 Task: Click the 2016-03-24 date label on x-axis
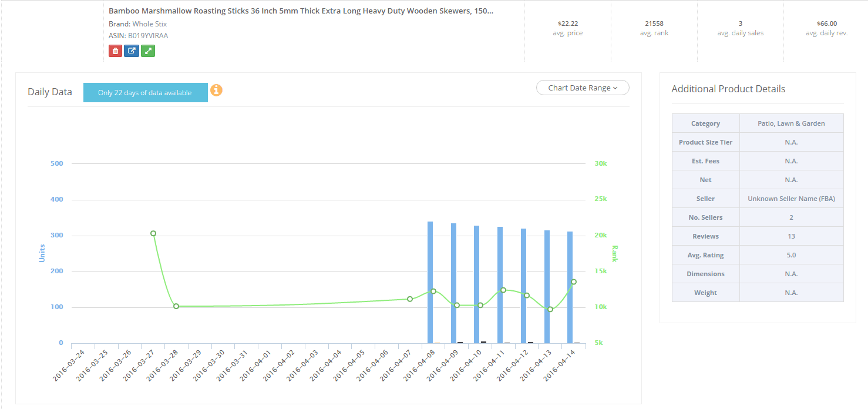click(69, 365)
